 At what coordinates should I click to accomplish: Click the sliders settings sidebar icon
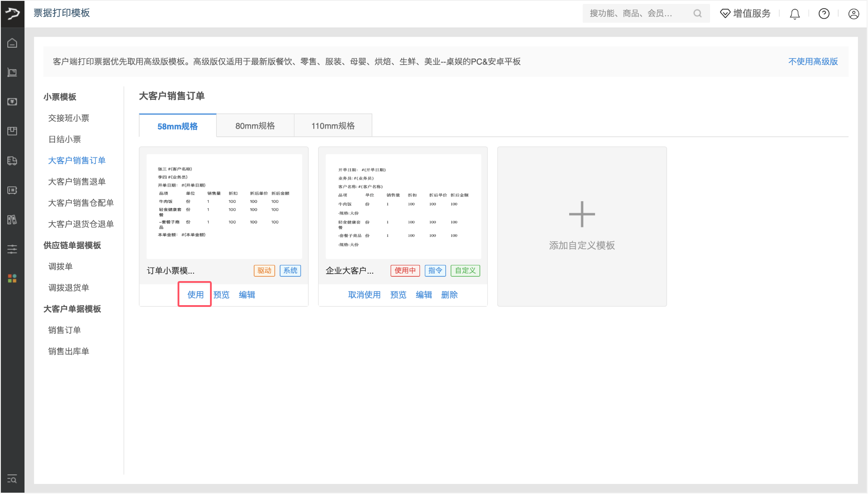[x=12, y=249]
